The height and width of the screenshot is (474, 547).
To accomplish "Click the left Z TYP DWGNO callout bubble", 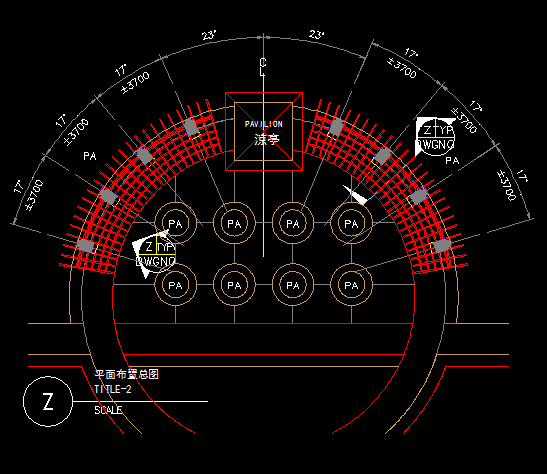I will pyautogui.click(x=156, y=254).
